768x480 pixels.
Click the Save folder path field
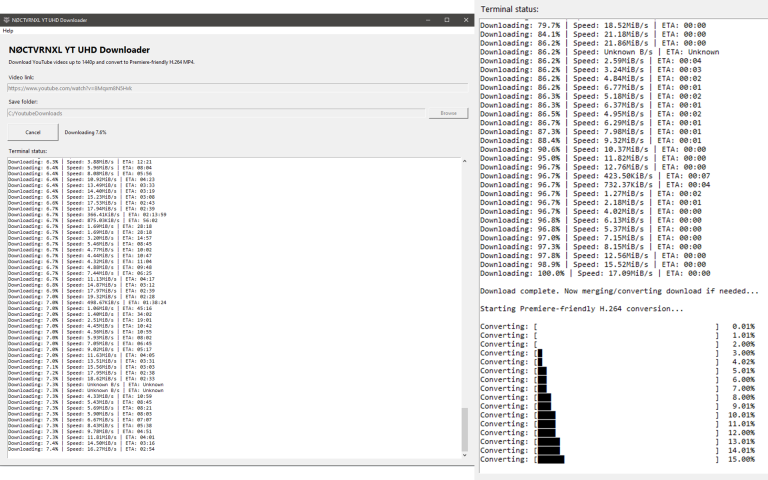pos(216,113)
